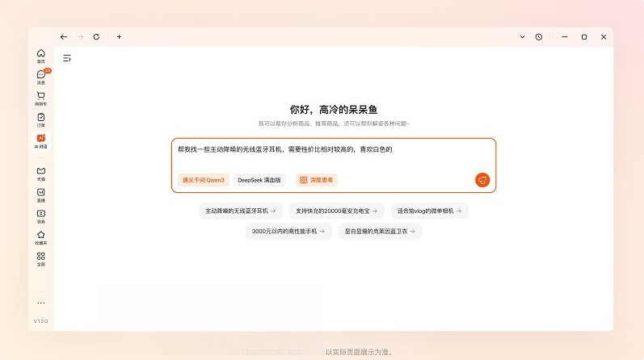
Task: Open the 领券 coupon icon
Action: [40, 216]
